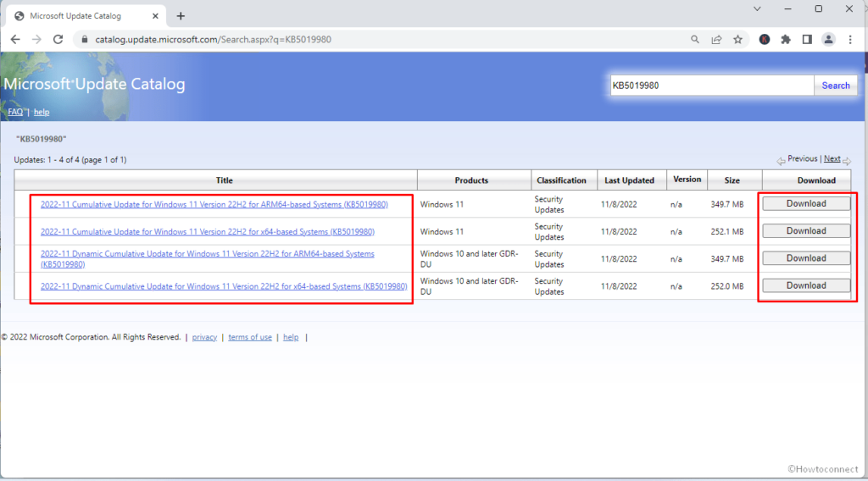The width and height of the screenshot is (868, 481).
Task: Click the browser back arrow
Action: [15, 39]
